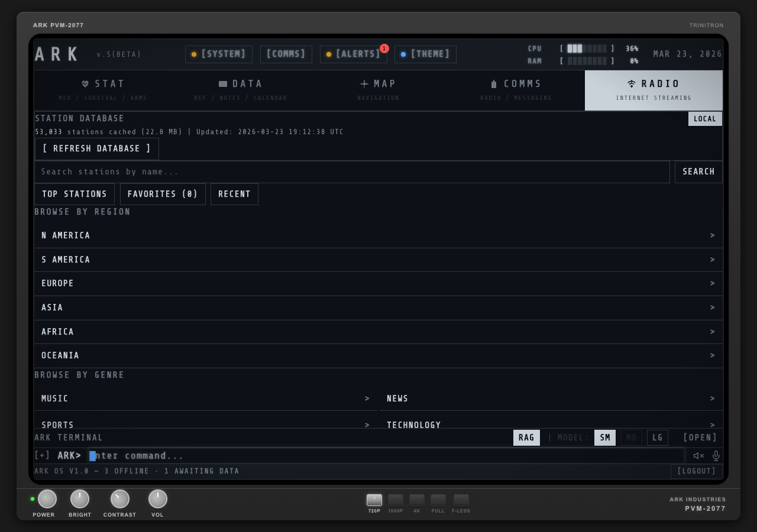The height and width of the screenshot is (532, 757).
Task: Adjust the VOL knob on the monitor
Action: (158, 499)
